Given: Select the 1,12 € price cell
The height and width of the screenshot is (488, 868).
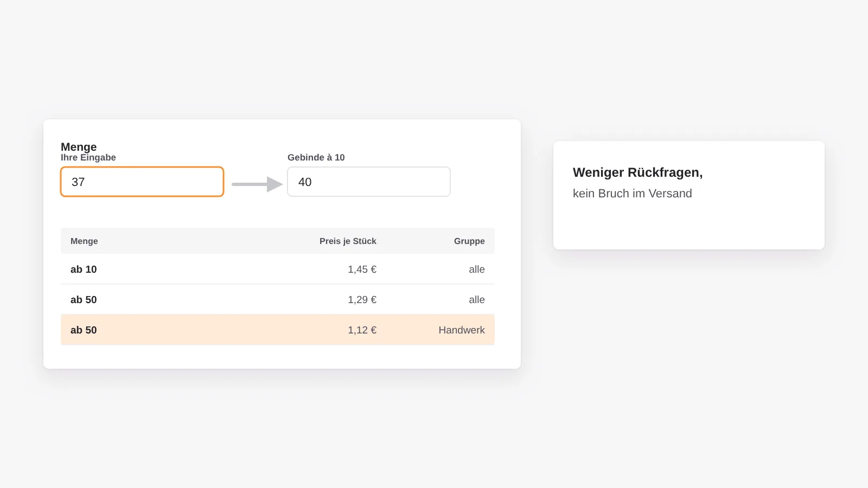Looking at the screenshot, I should 362,330.
